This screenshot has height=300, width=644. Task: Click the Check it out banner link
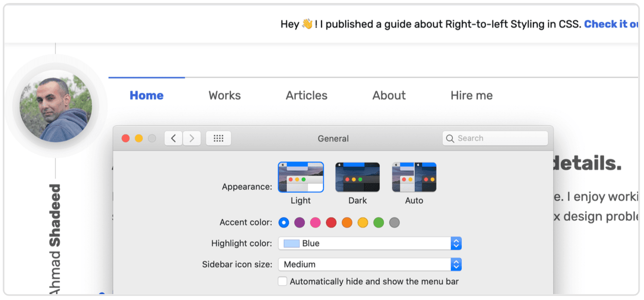(x=611, y=24)
